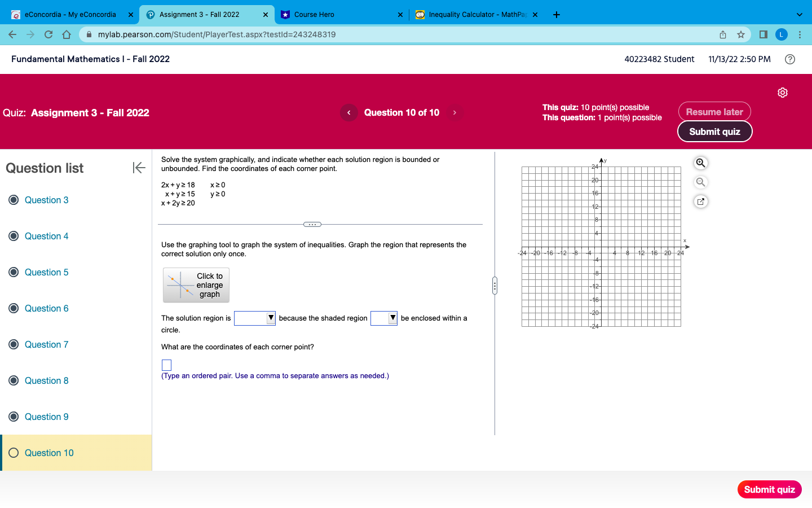This screenshot has height=508, width=812.
Task: Click Submit quiz in the header
Action: point(714,132)
